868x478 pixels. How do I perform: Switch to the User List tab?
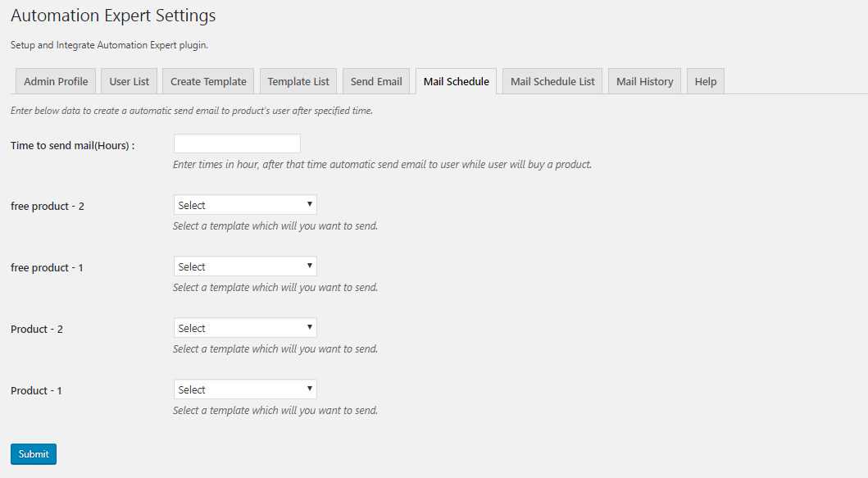[x=130, y=81]
